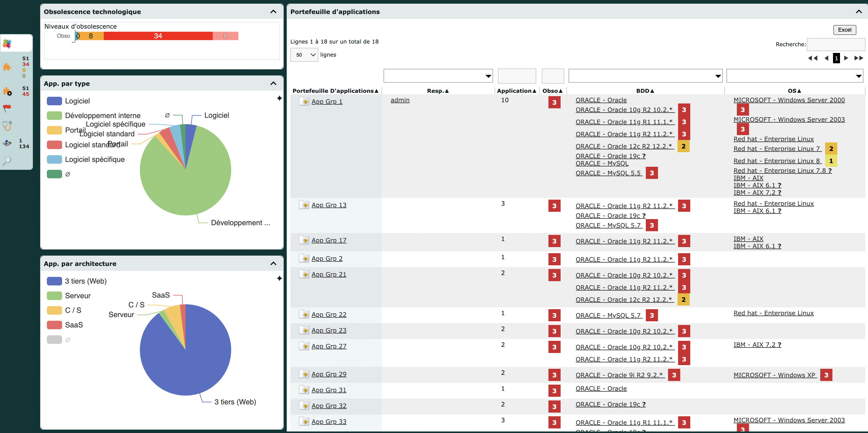Click the star icon in App. par type
The width and height of the screenshot is (868, 433).
click(x=279, y=98)
